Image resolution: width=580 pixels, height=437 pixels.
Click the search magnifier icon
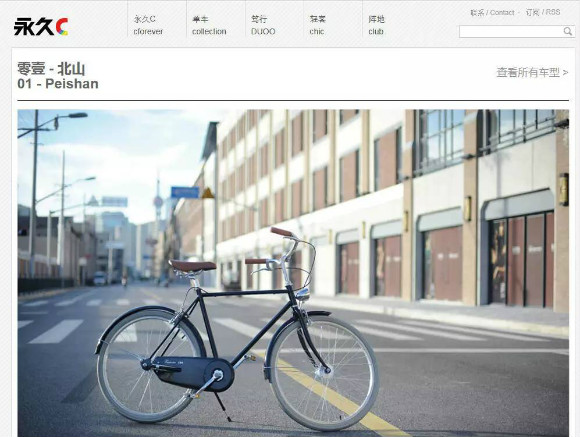tap(567, 31)
